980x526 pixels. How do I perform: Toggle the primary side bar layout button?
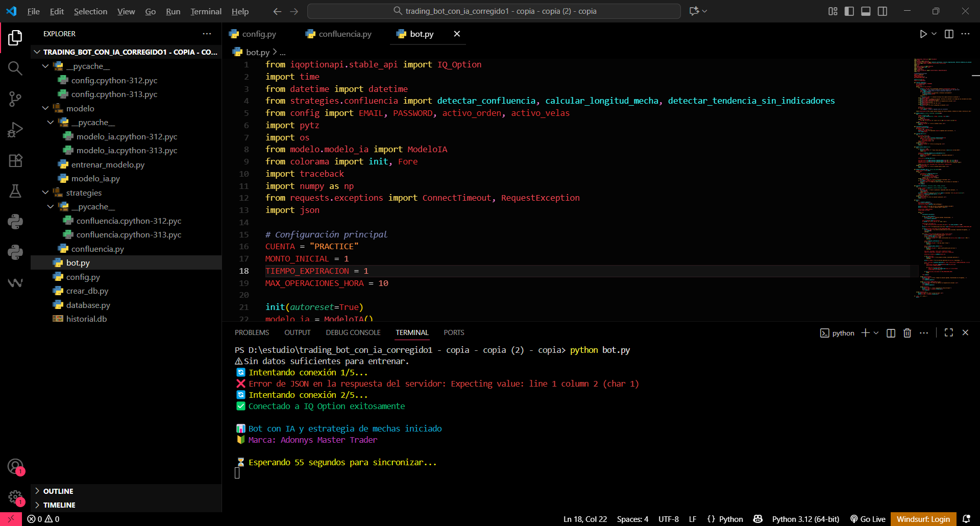(x=849, y=11)
